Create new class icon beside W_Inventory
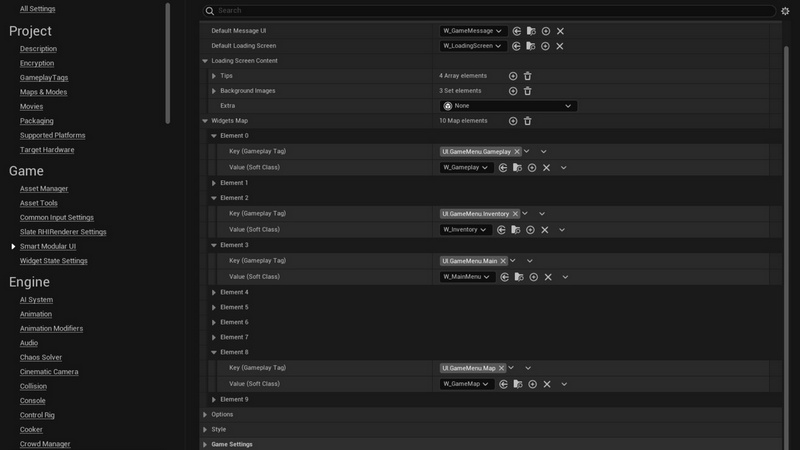 529,230
